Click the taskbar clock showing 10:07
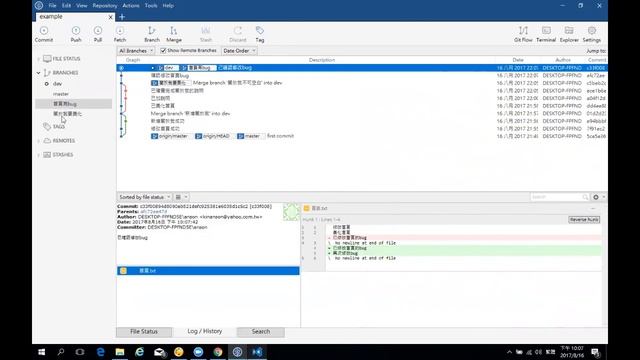The image size is (640, 360). click(x=572, y=352)
